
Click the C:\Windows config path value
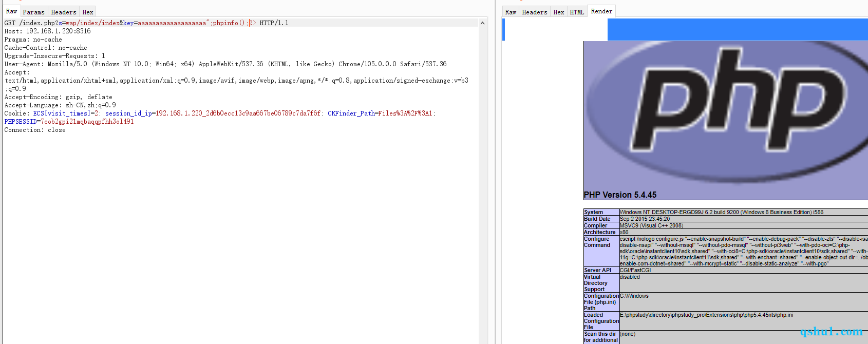(x=634, y=296)
